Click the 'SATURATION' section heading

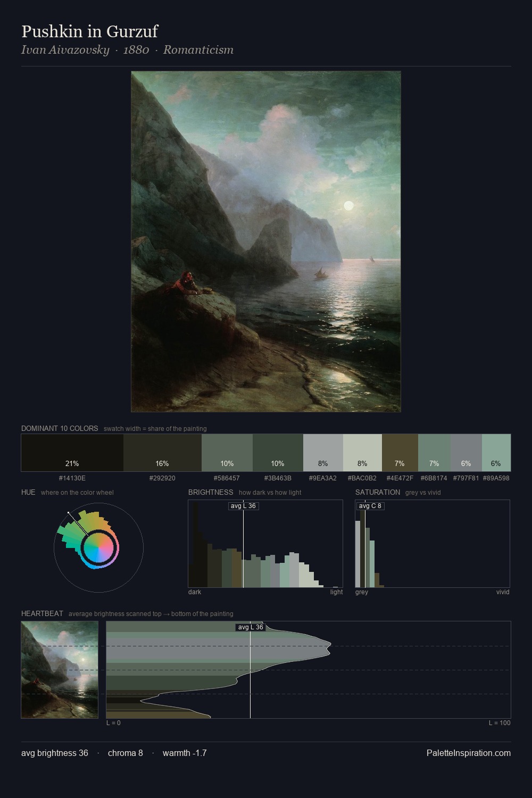coord(378,492)
